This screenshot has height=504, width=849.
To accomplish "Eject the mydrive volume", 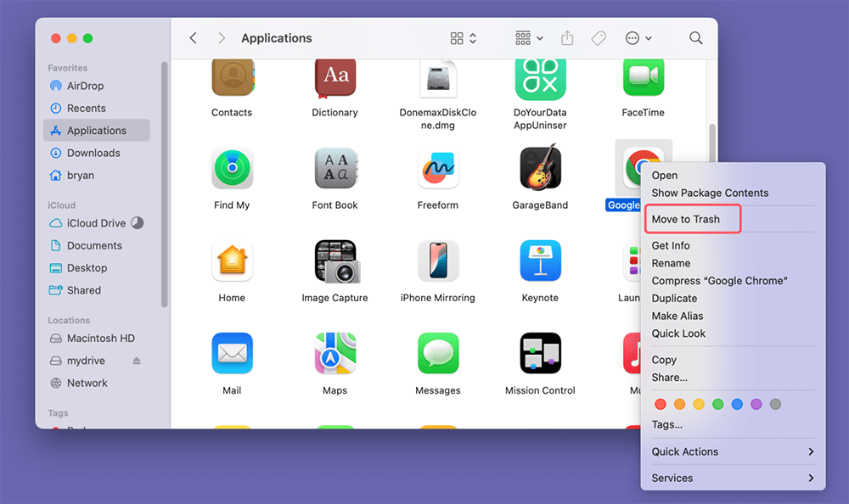I will pos(137,361).
